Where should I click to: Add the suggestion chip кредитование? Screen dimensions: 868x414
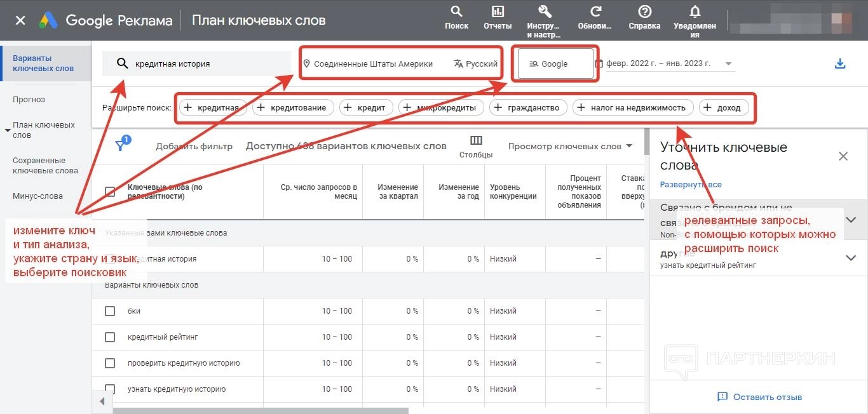pos(293,107)
